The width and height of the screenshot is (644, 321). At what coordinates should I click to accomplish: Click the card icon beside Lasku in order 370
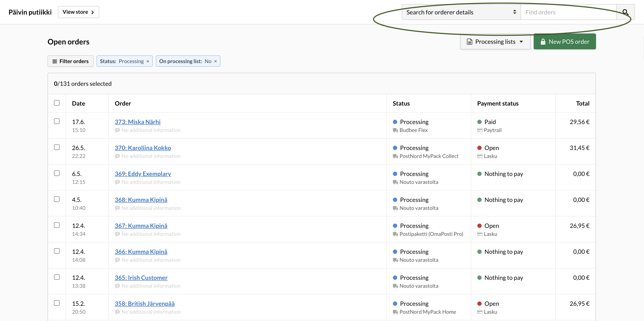click(x=480, y=156)
